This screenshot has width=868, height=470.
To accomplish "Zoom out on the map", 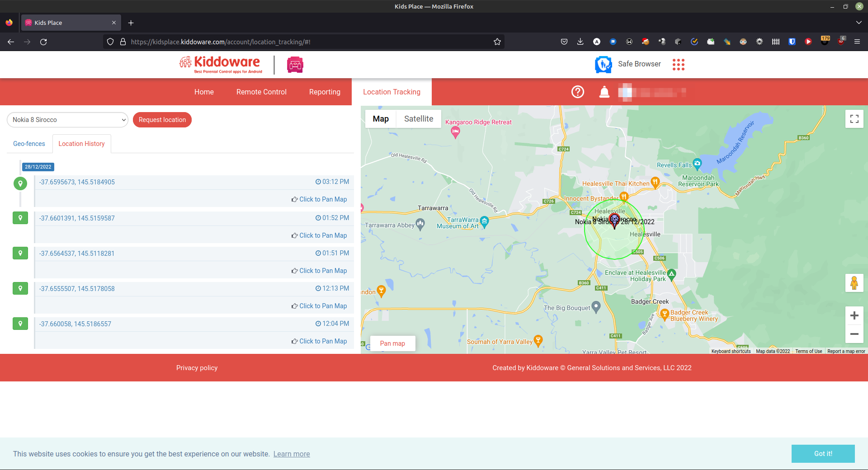I will point(854,334).
